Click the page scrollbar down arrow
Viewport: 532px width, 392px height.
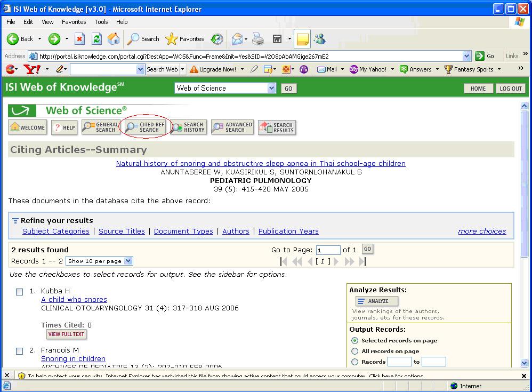click(524, 363)
